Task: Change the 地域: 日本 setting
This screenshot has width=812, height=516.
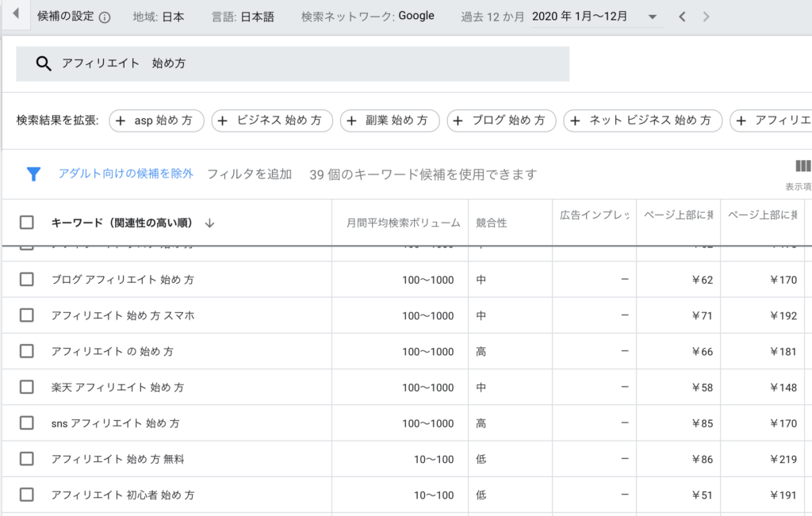Action: point(159,17)
